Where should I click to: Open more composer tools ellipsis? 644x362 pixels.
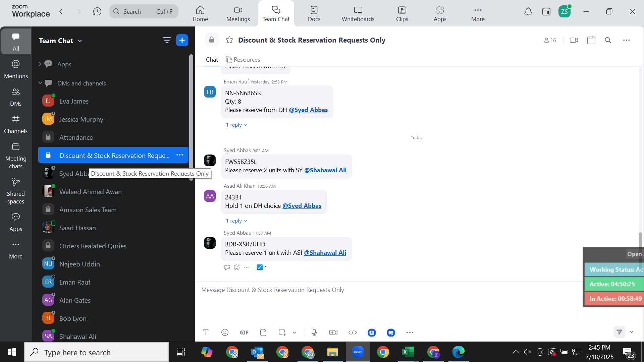pyautogui.click(x=410, y=333)
